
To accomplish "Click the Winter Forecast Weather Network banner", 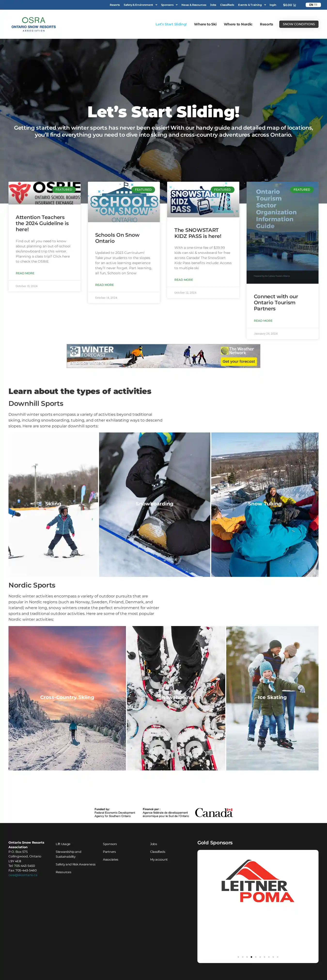I will [x=163, y=356].
